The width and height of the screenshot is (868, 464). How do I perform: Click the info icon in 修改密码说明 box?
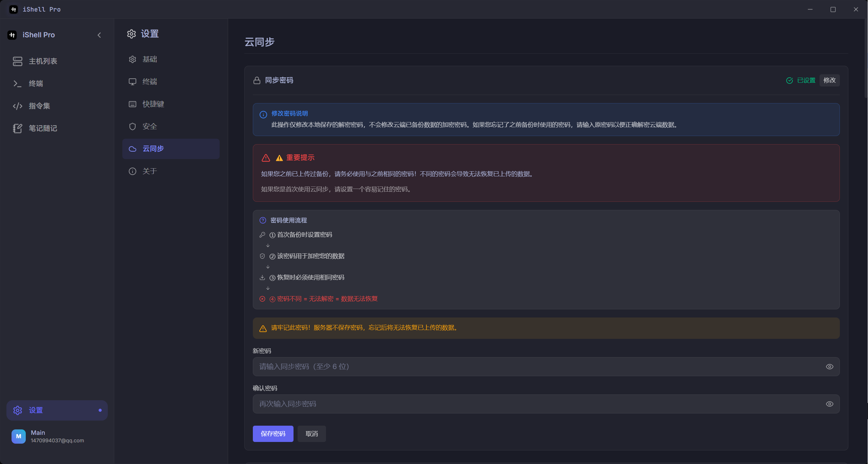click(263, 115)
